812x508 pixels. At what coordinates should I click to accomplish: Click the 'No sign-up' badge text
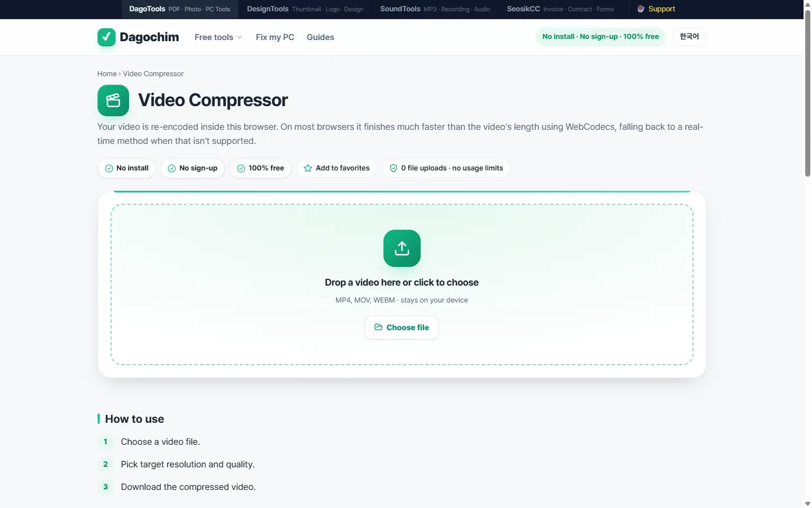pyautogui.click(x=198, y=168)
